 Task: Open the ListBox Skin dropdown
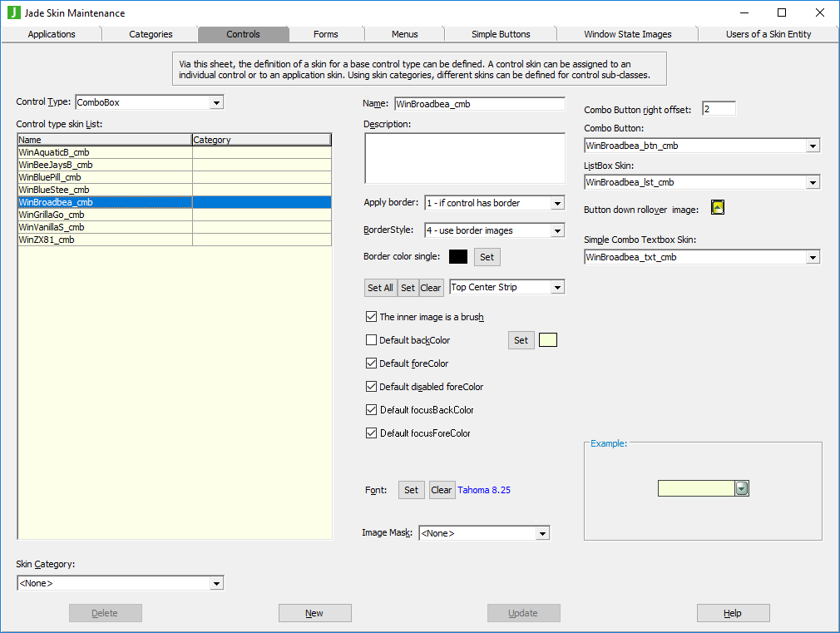813,182
